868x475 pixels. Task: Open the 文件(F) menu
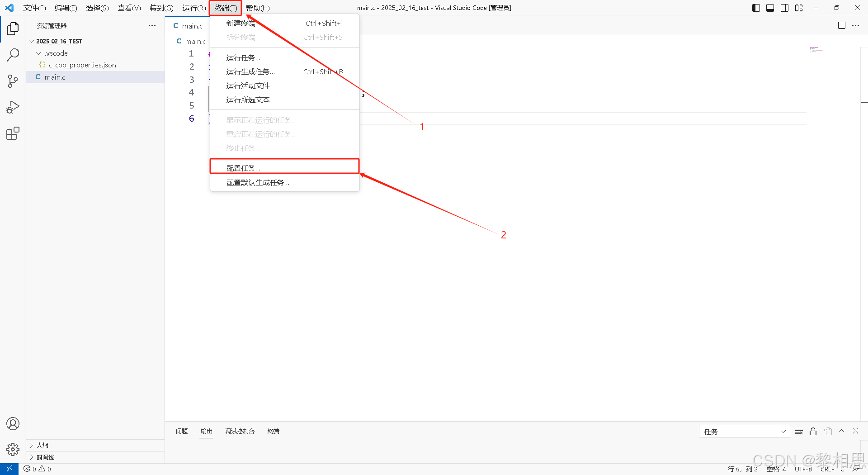pos(35,8)
